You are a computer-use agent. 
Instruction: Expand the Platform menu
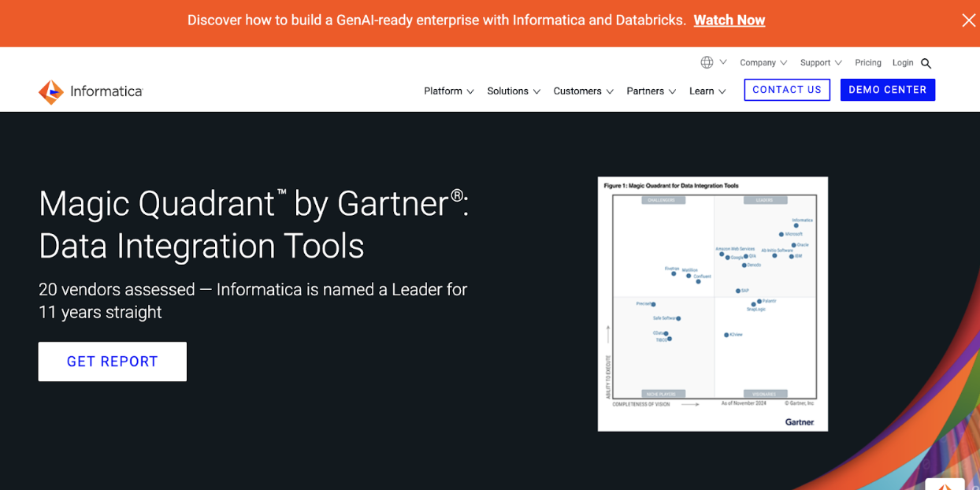click(449, 91)
